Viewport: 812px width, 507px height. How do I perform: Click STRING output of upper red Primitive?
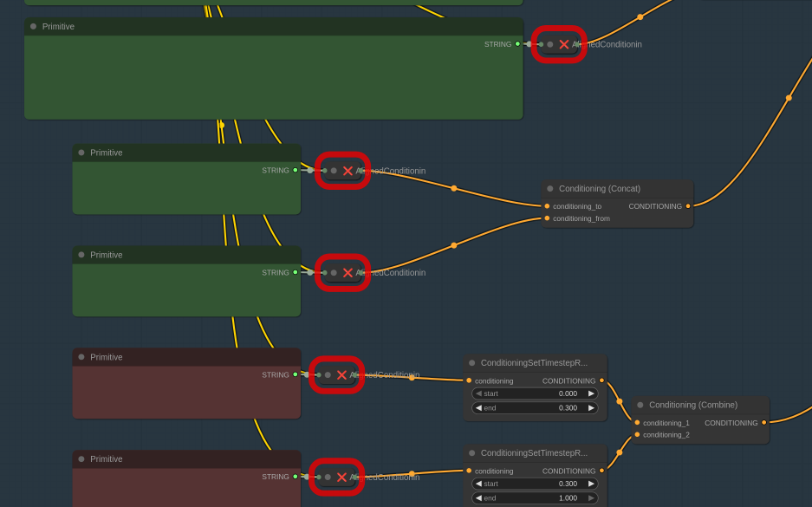(296, 374)
